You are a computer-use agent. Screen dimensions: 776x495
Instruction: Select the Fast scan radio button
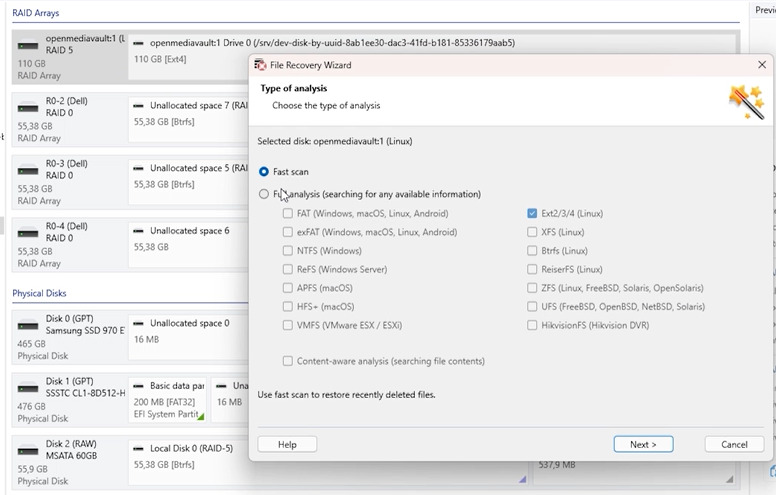pos(264,172)
